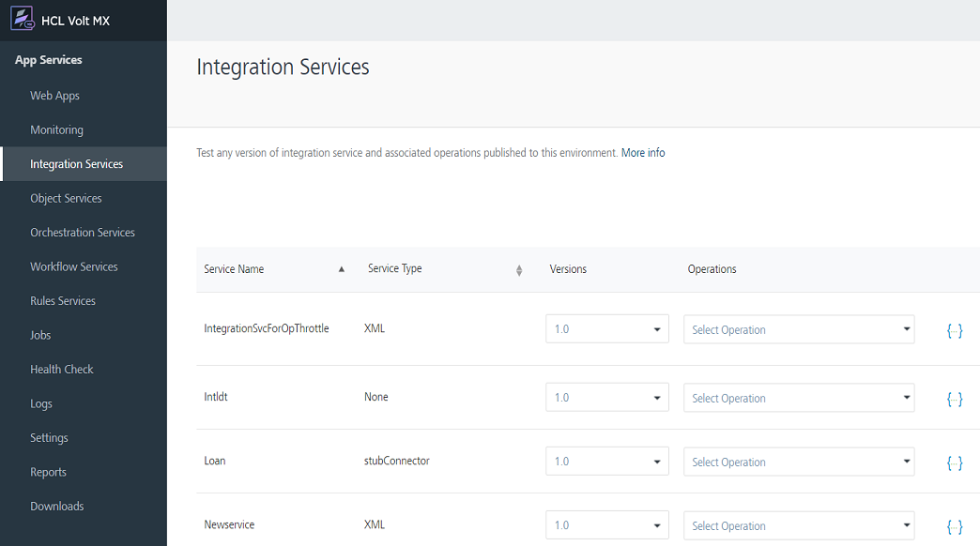Open Select Operation dropdown for Loan
Viewport: 980px width, 546px height.
tap(799, 462)
